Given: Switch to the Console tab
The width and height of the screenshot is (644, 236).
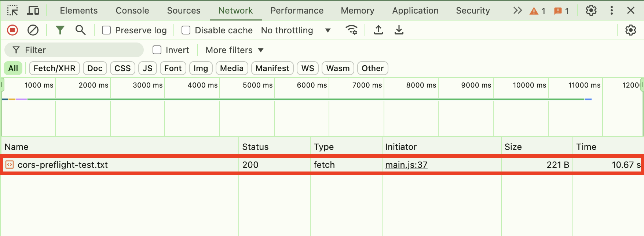Looking at the screenshot, I should click(x=132, y=11).
